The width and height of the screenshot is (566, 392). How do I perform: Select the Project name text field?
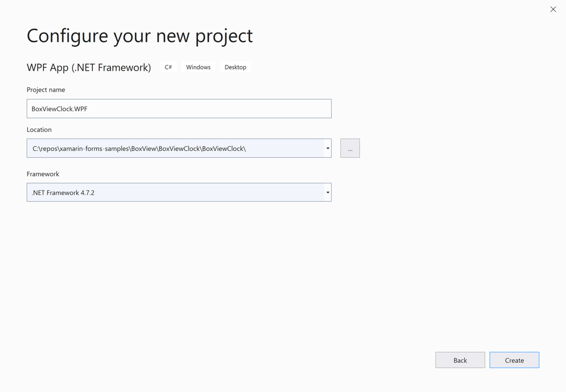click(179, 108)
